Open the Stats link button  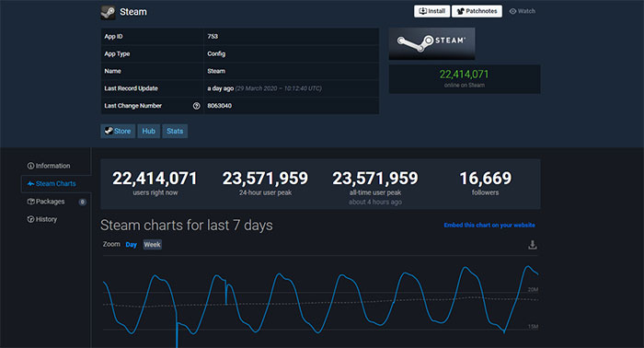tap(175, 131)
